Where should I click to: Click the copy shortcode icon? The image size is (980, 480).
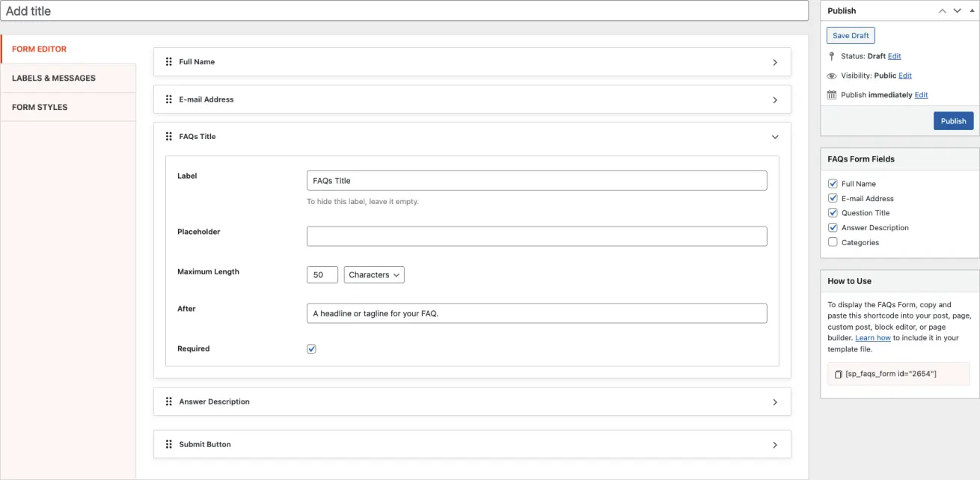[838, 374]
